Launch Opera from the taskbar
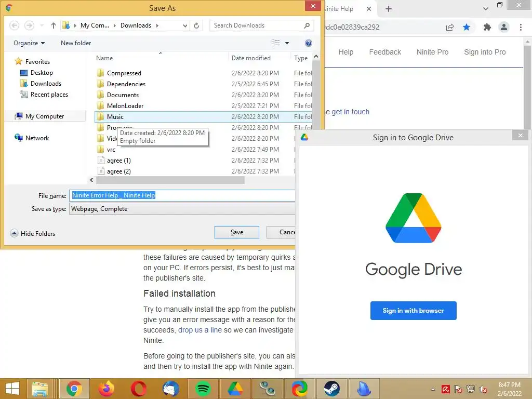 point(138,389)
